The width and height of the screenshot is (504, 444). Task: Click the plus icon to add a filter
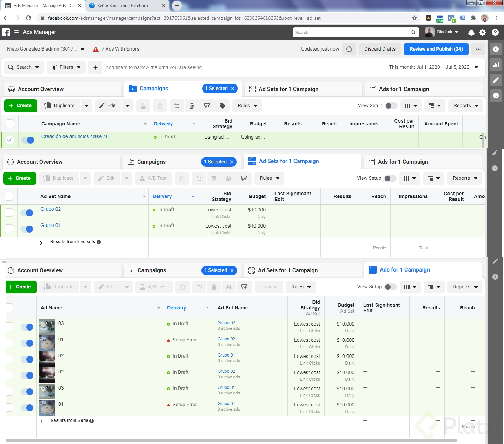95,67
